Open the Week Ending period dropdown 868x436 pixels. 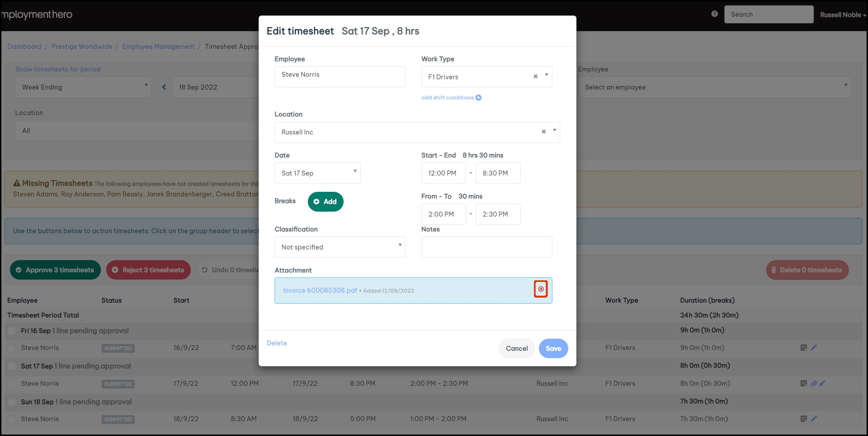83,87
